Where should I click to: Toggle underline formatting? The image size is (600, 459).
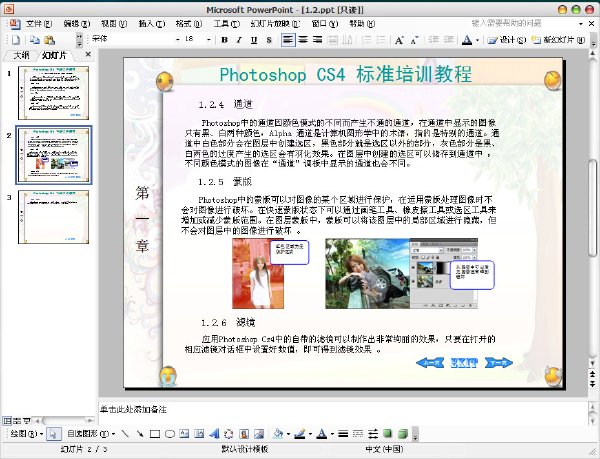click(x=254, y=40)
